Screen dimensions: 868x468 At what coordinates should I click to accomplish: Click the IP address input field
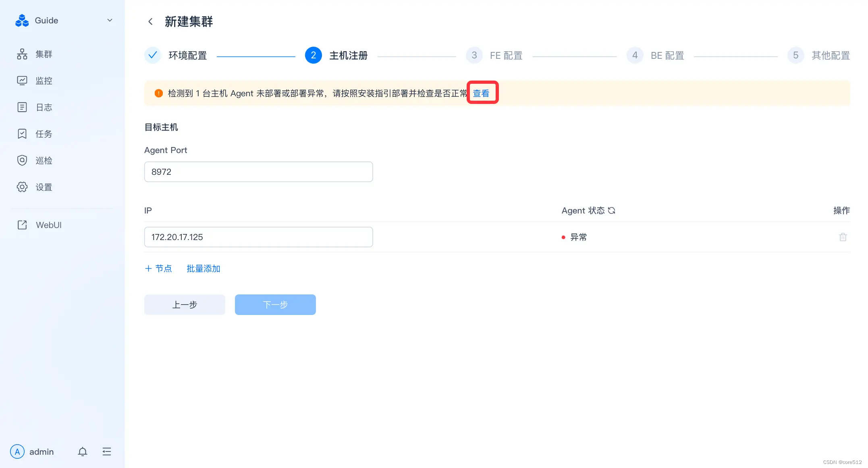[258, 237]
